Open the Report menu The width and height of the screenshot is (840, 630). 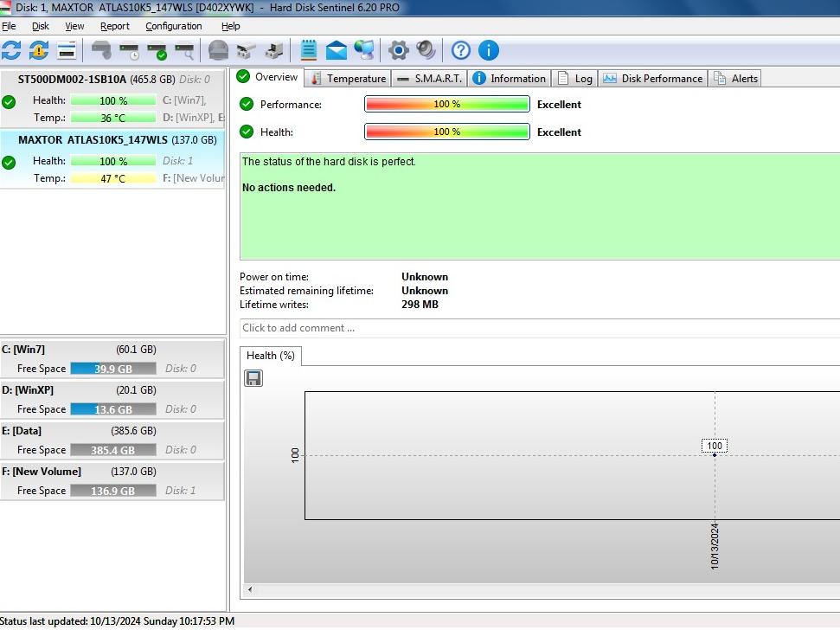point(115,26)
